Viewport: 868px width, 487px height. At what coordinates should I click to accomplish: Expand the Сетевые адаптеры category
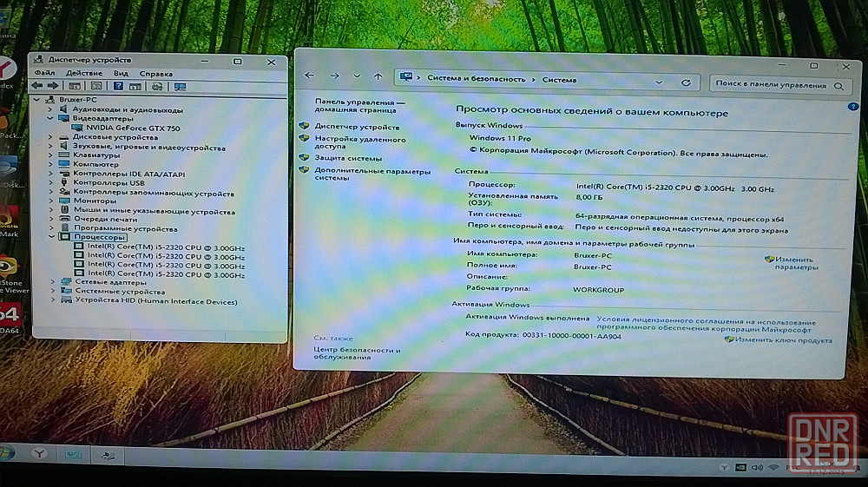[53, 282]
